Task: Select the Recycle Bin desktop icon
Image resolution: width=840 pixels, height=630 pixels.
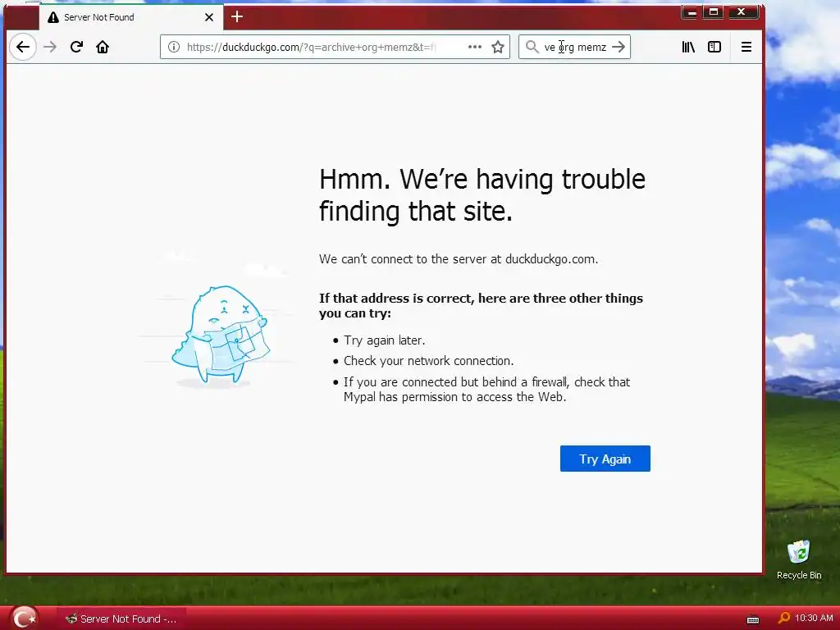Action: (799, 560)
